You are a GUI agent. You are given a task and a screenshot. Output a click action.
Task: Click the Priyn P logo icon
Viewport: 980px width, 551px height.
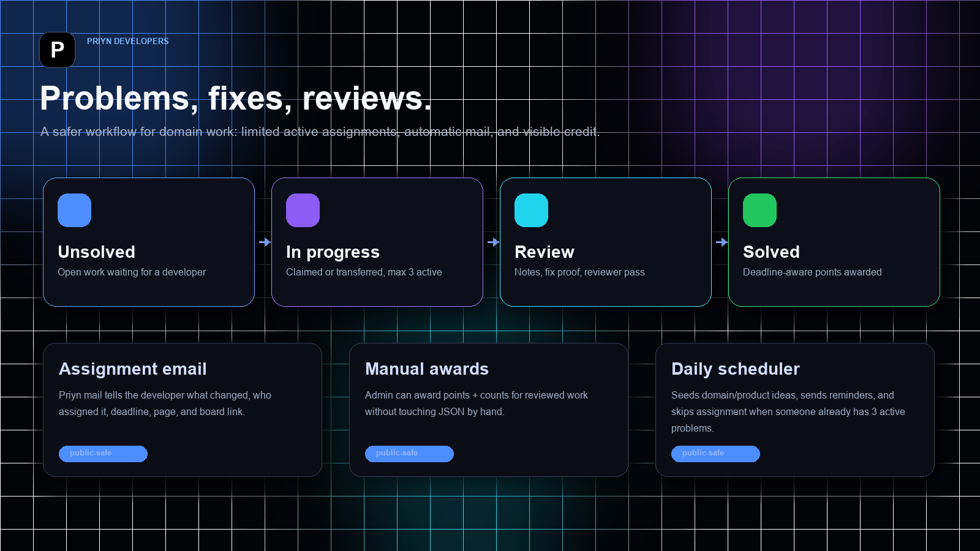[57, 50]
